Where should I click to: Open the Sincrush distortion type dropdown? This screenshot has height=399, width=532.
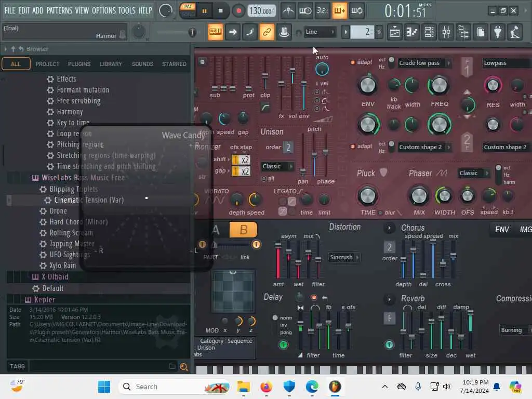coord(344,257)
